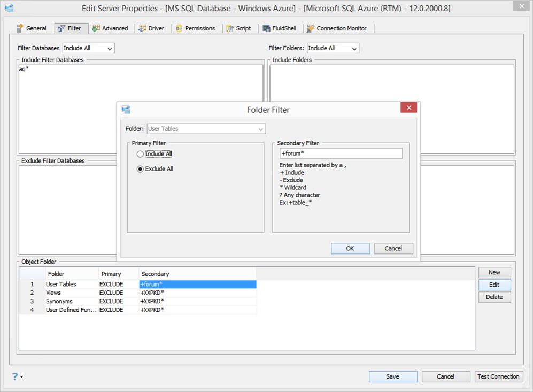Click row number 4 cell
The width and height of the screenshot is (533, 392).
tap(32, 310)
